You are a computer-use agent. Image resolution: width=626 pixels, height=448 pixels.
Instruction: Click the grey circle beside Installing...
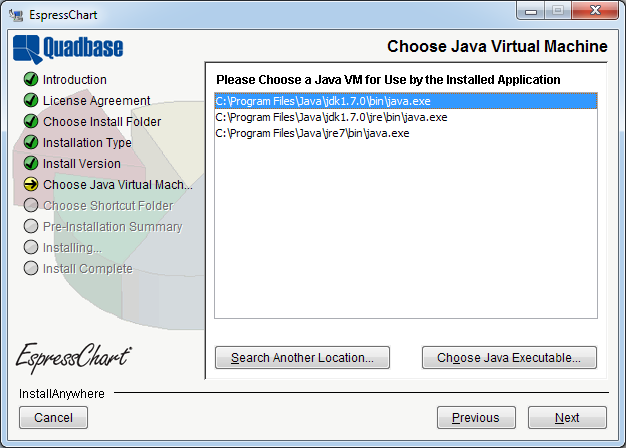(31, 247)
